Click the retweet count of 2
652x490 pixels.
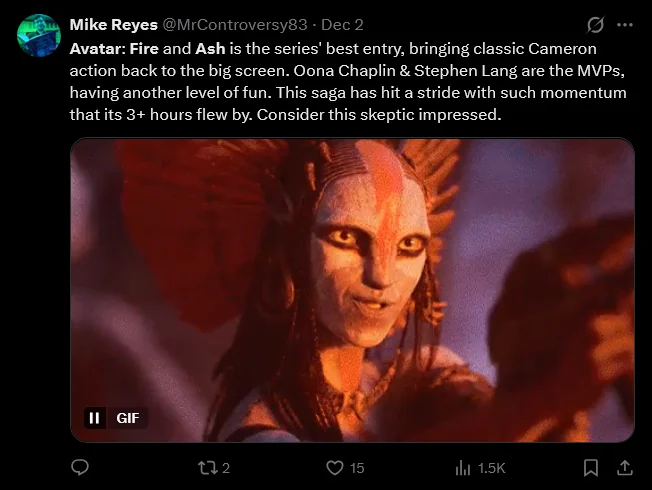point(226,468)
